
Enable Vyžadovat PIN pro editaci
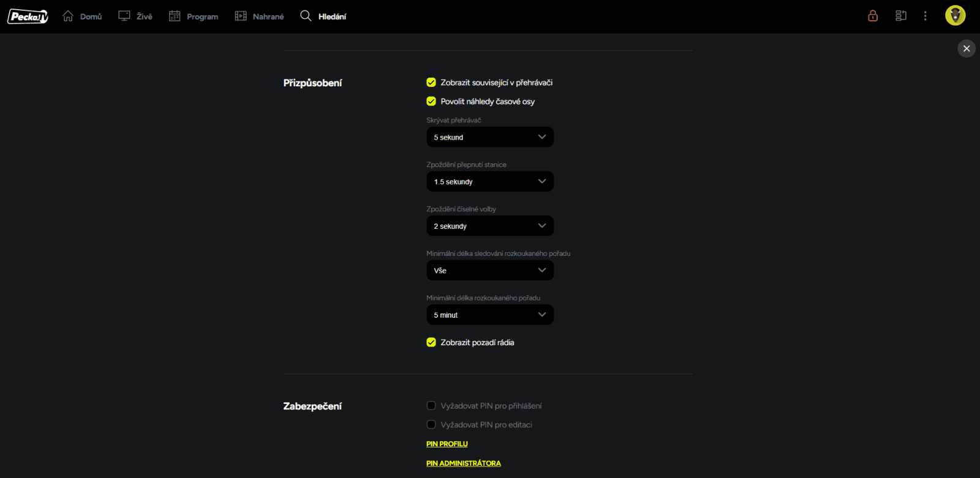[x=431, y=424]
